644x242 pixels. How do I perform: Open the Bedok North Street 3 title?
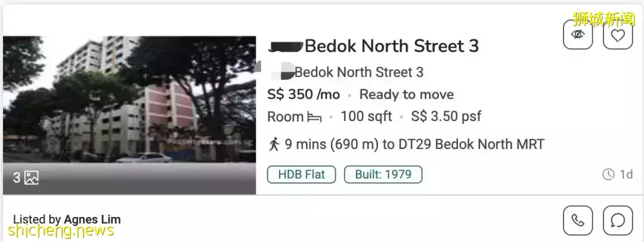tap(391, 46)
